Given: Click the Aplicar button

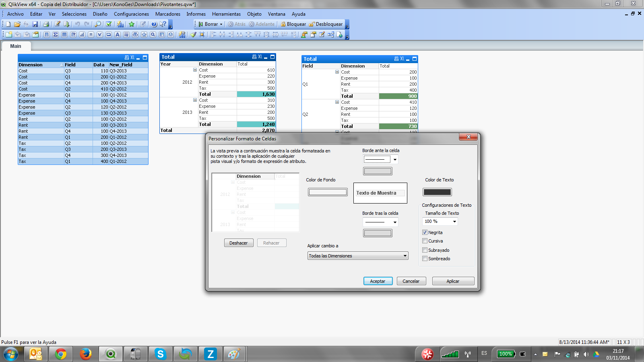Looking at the screenshot, I should (x=453, y=281).
